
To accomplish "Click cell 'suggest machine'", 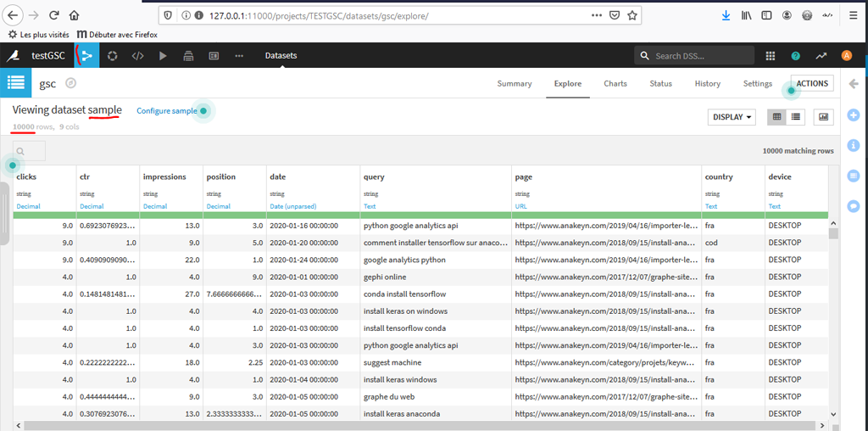I will pos(392,362).
